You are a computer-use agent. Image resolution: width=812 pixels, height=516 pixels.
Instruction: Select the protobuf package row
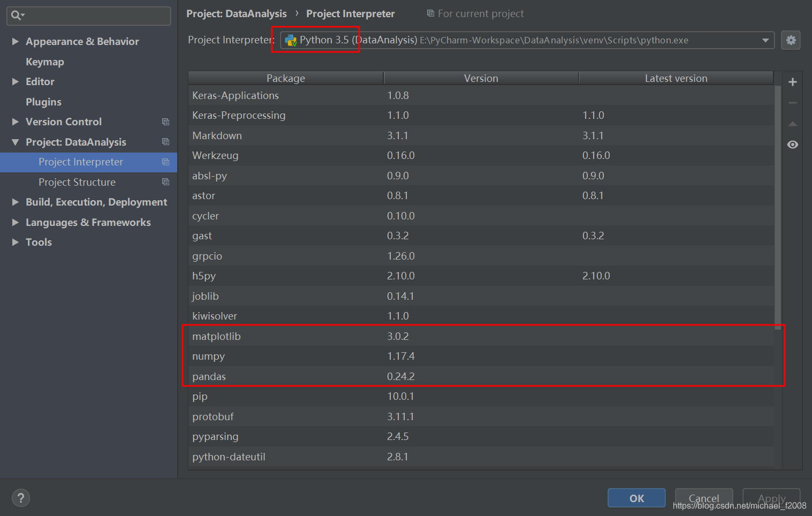(x=481, y=416)
